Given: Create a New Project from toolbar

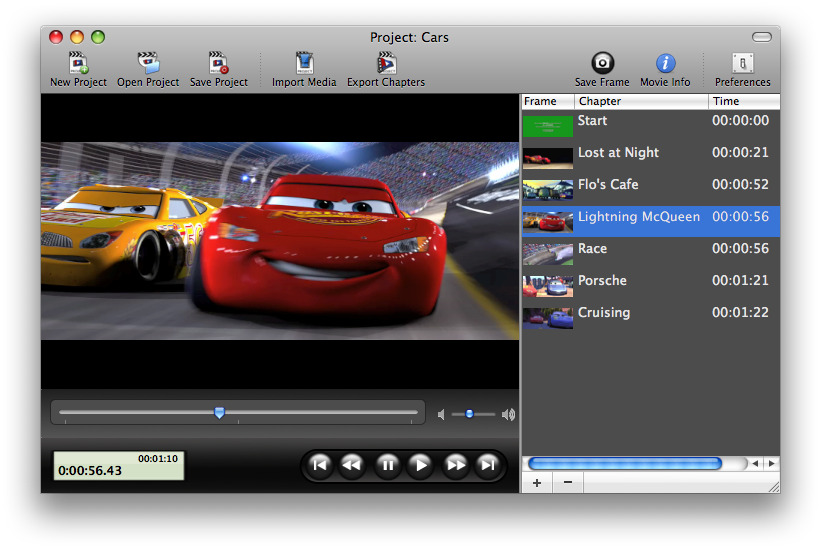Looking at the screenshot, I should [x=78, y=69].
